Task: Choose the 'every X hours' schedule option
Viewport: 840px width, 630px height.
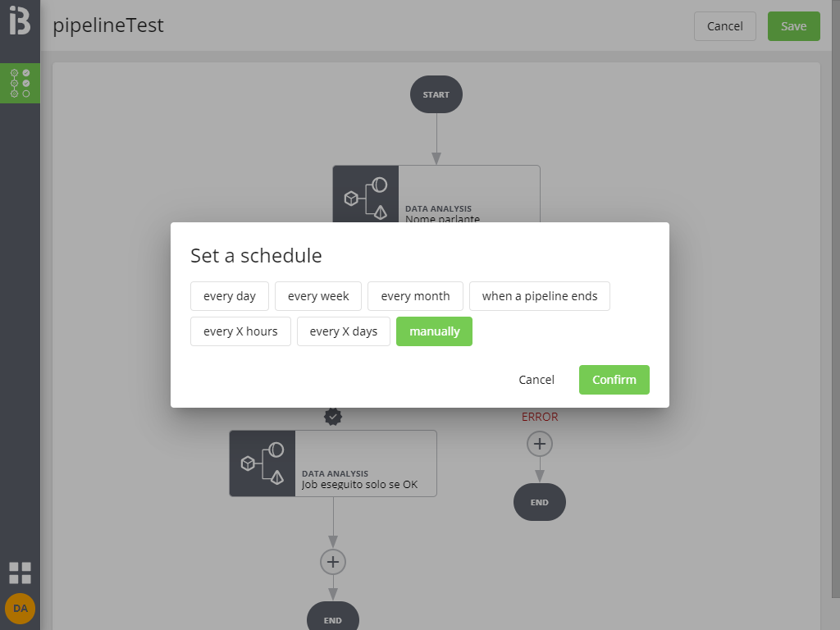Action: [x=240, y=331]
